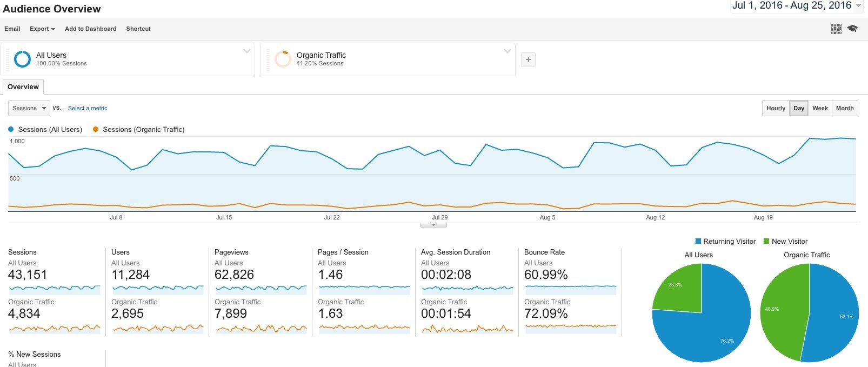
Task: Click the Select a metric link
Action: tap(88, 108)
